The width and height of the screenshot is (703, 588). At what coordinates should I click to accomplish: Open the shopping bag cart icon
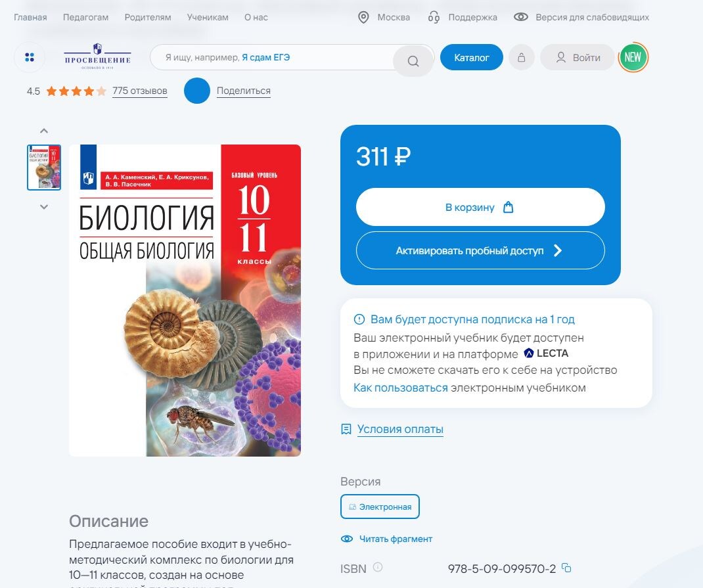tap(522, 57)
